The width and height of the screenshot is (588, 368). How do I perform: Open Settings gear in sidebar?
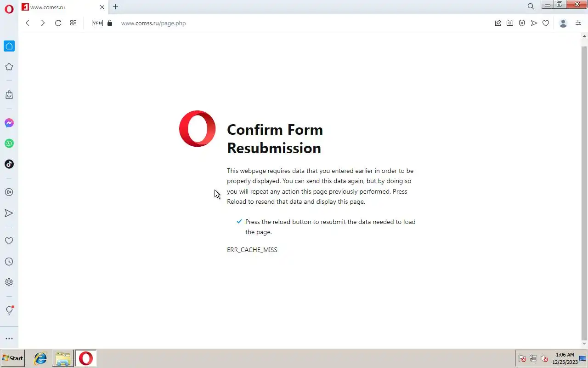tap(9, 282)
